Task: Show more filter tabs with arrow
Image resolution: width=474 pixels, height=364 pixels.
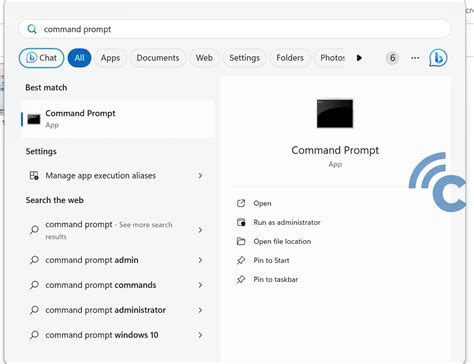Action: point(359,58)
